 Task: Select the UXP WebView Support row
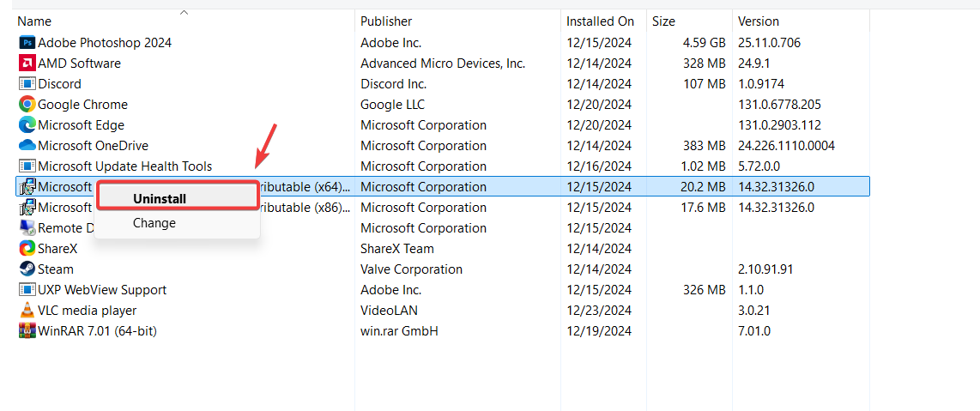pos(102,290)
